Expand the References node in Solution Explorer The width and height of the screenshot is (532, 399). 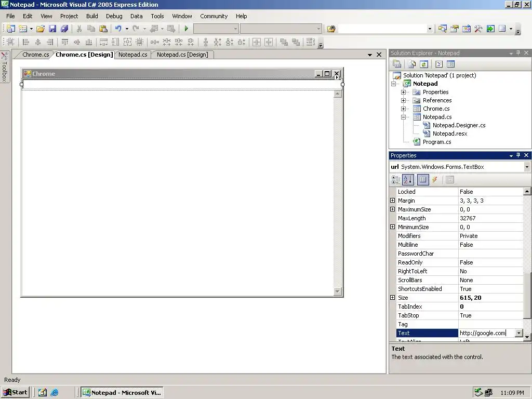[403, 100]
